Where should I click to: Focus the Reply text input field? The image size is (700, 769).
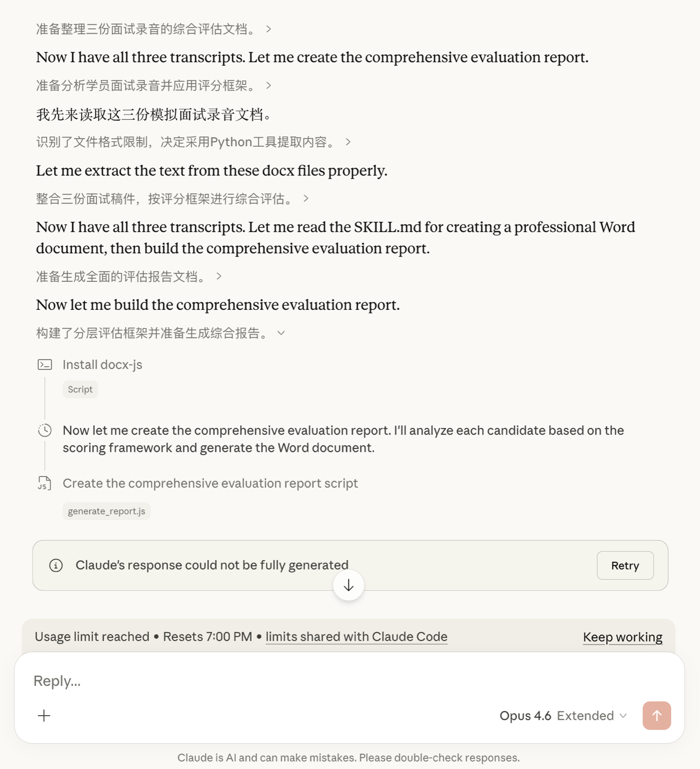coord(327,681)
